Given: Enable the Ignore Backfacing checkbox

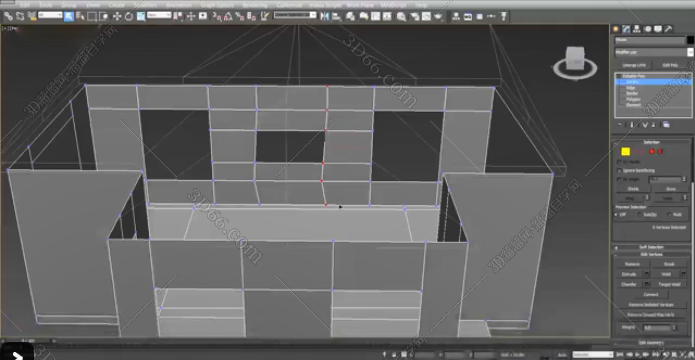Looking at the screenshot, I should point(619,171).
